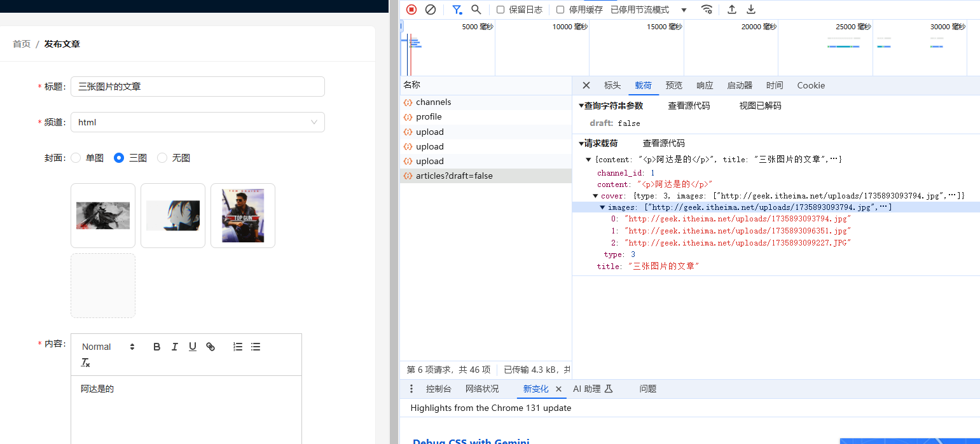Open 控制台 drawer tab
Image resolution: width=980 pixels, height=444 pixels.
pyautogui.click(x=439, y=389)
